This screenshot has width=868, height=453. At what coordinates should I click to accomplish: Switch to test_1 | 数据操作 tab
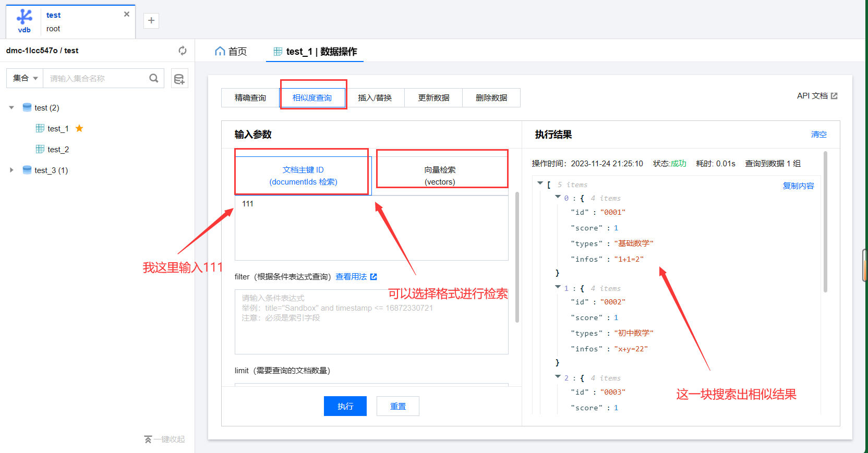(315, 51)
